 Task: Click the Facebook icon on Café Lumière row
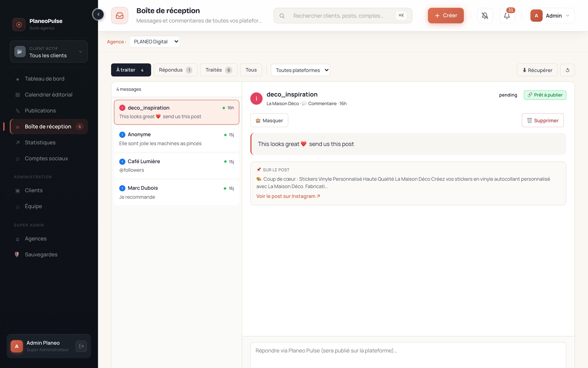122,162
